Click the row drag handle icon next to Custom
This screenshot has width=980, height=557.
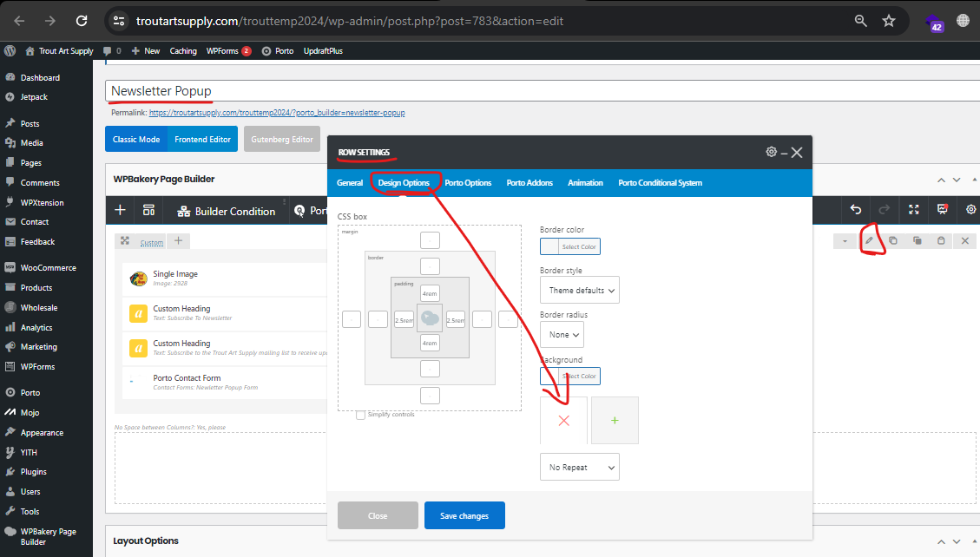pyautogui.click(x=125, y=241)
